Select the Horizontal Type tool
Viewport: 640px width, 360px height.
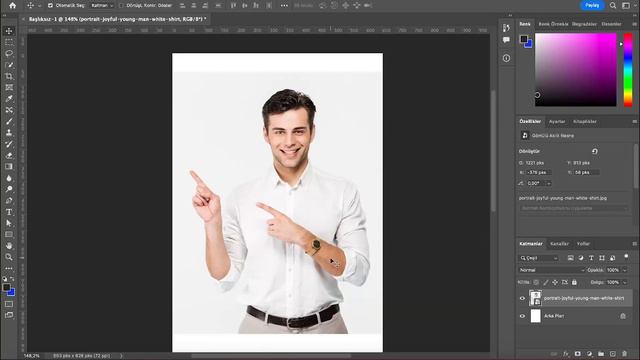(x=9, y=212)
